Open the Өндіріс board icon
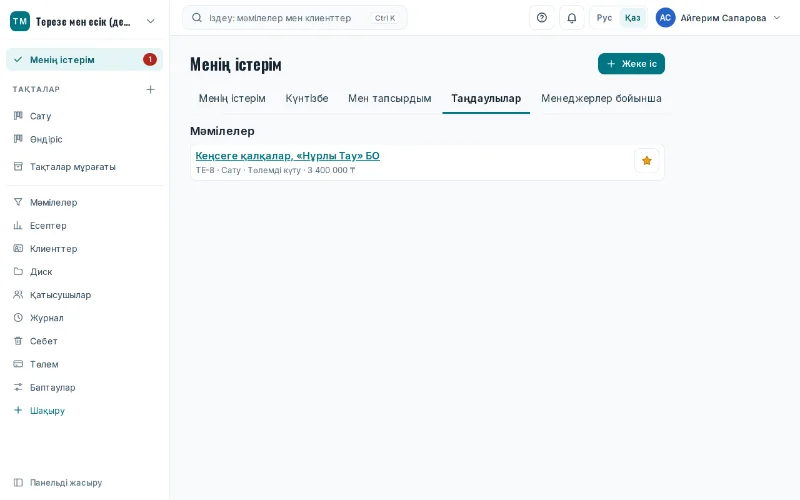This screenshot has height=500, width=800. tap(18, 139)
